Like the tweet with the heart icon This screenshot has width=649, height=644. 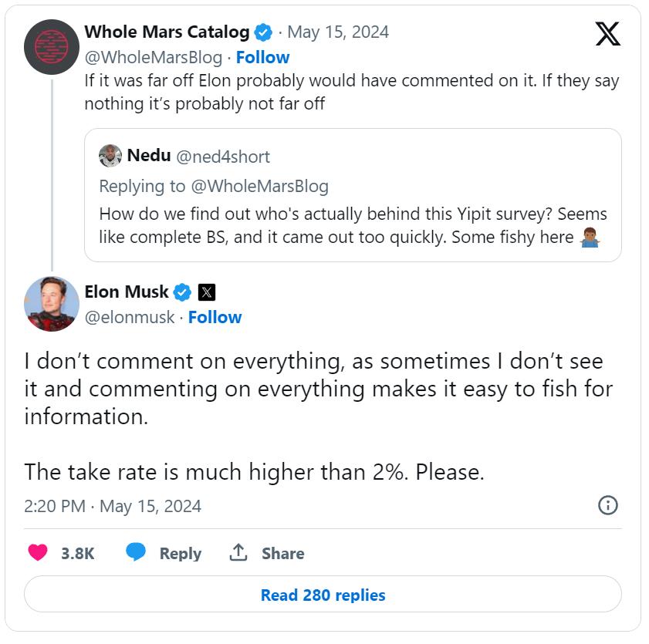coord(38,553)
